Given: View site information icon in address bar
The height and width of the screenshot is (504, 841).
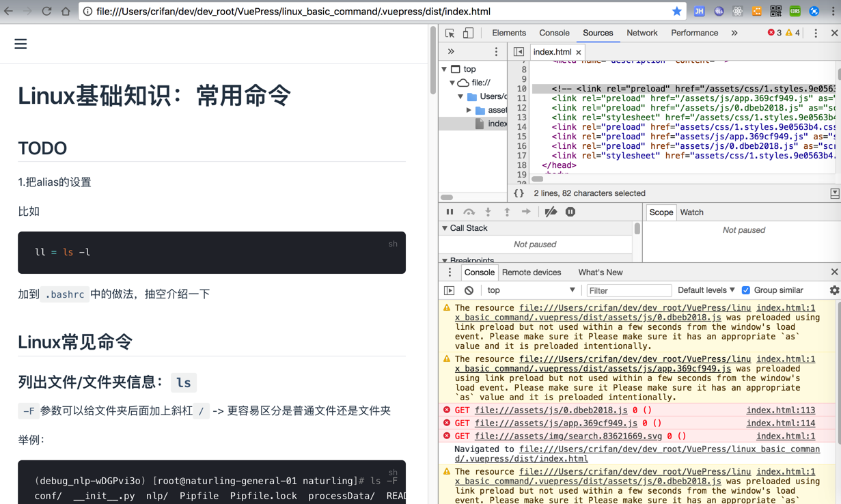Looking at the screenshot, I should (87, 12).
